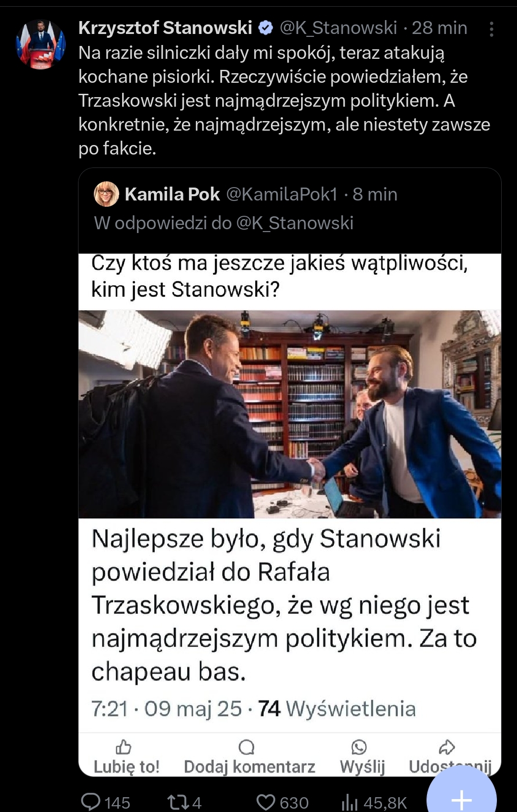Open the three-dot post options menu
Image resolution: width=517 pixels, height=812 pixels.
pyautogui.click(x=491, y=29)
